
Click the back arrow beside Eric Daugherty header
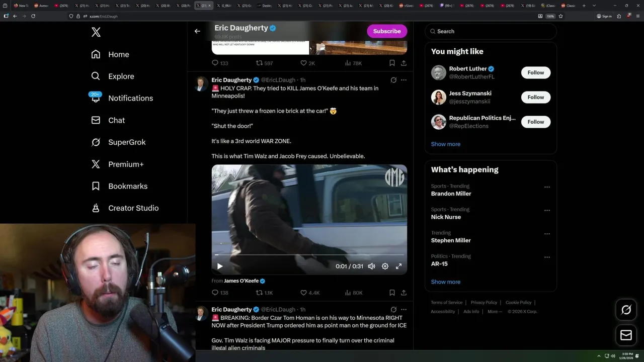coord(197,31)
